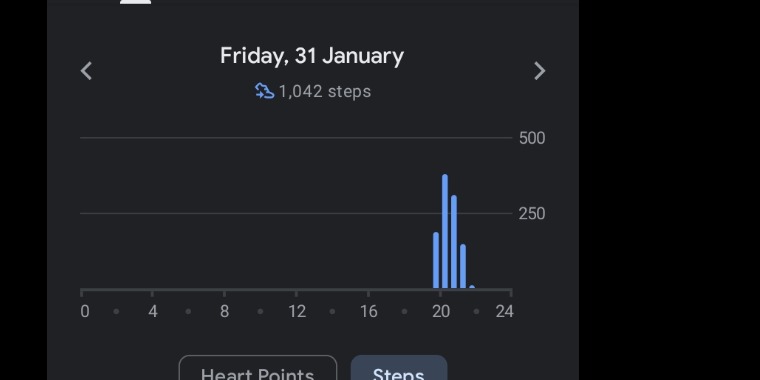Select the 1,042 steps summary text
Image resolution: width=760 pixels, height=380 pixels.
(x=325, y=92)
